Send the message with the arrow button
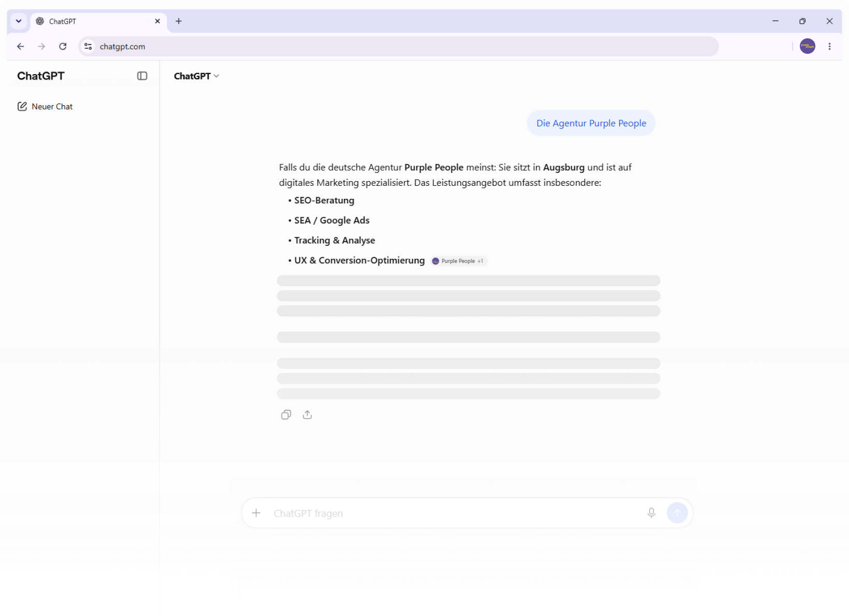The image size is (849, 616). [677, 513]
